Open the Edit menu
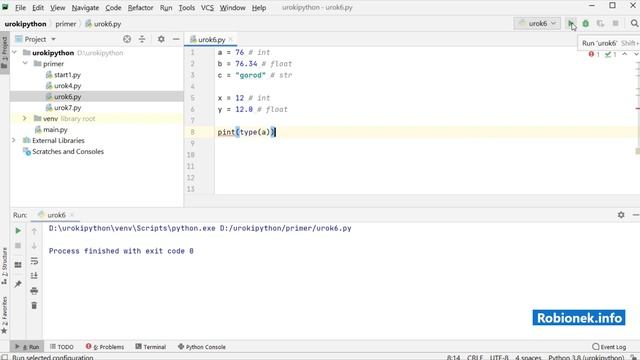 click(38, 7)
